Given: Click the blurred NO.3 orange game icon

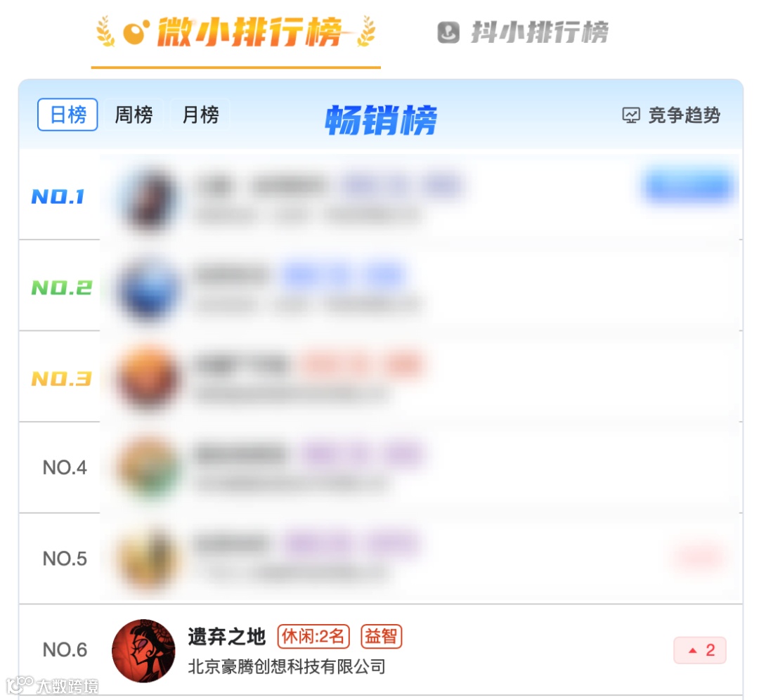Looking at the screenshot, I should click(148, 378).
